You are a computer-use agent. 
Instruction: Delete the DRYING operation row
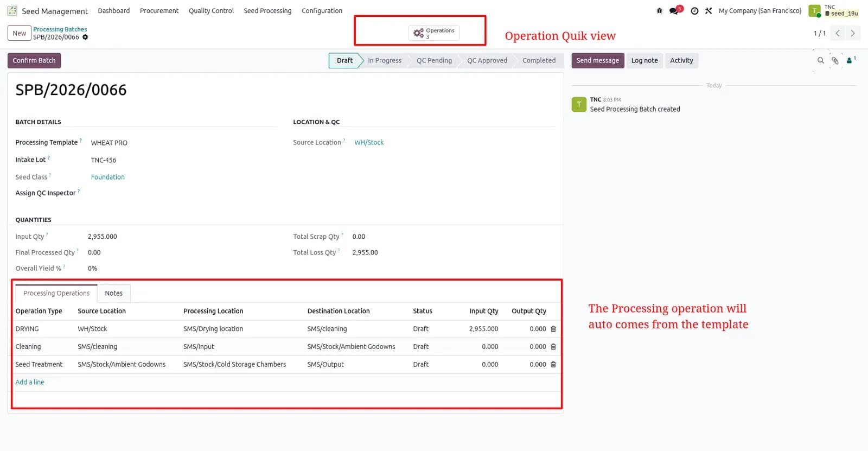tap(553, 329)
